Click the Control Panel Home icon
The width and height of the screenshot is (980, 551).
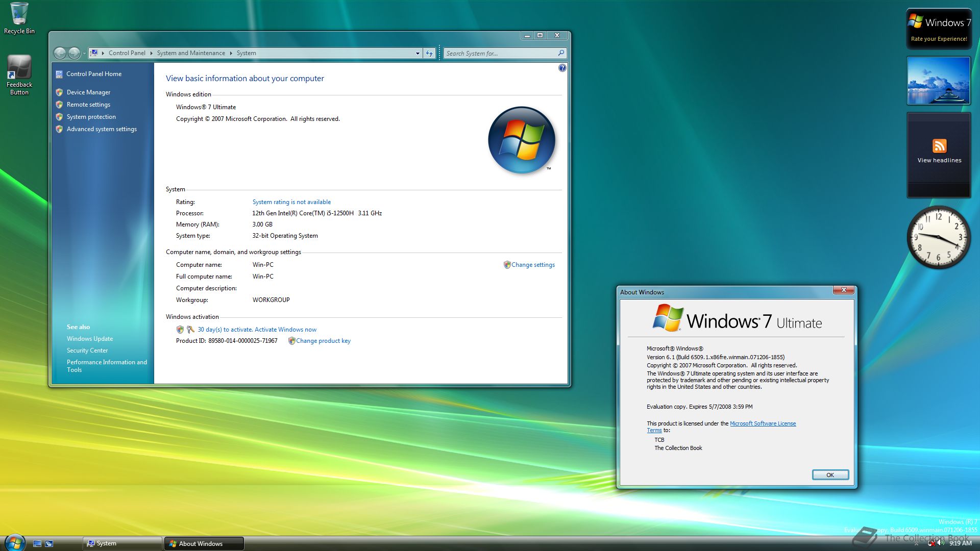pyautogui.click(x=59, y=74)
